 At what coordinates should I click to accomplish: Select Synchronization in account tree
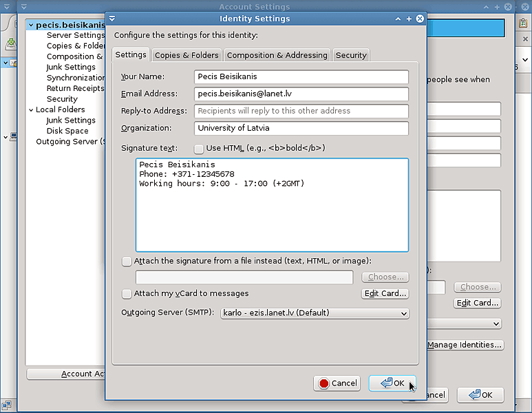tap(75, 78)
